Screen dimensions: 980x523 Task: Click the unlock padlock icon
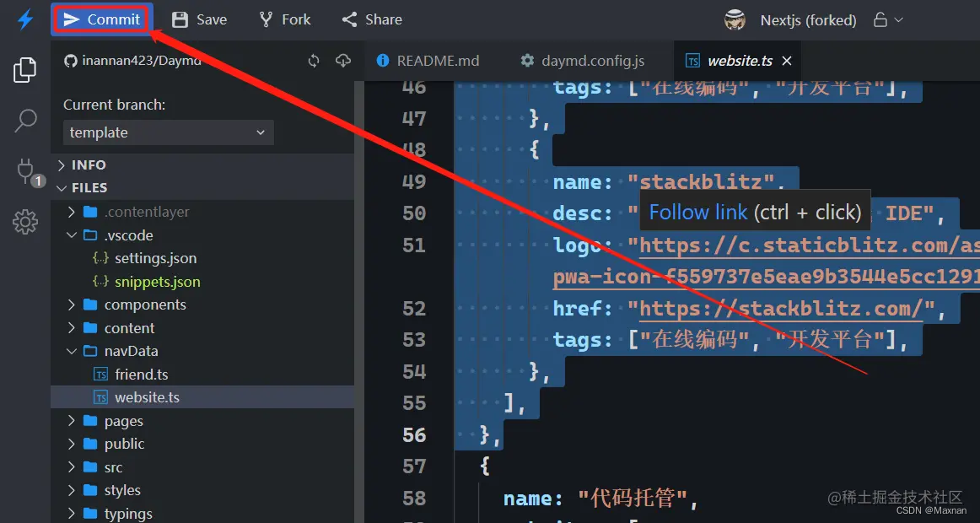pos(880,19)
